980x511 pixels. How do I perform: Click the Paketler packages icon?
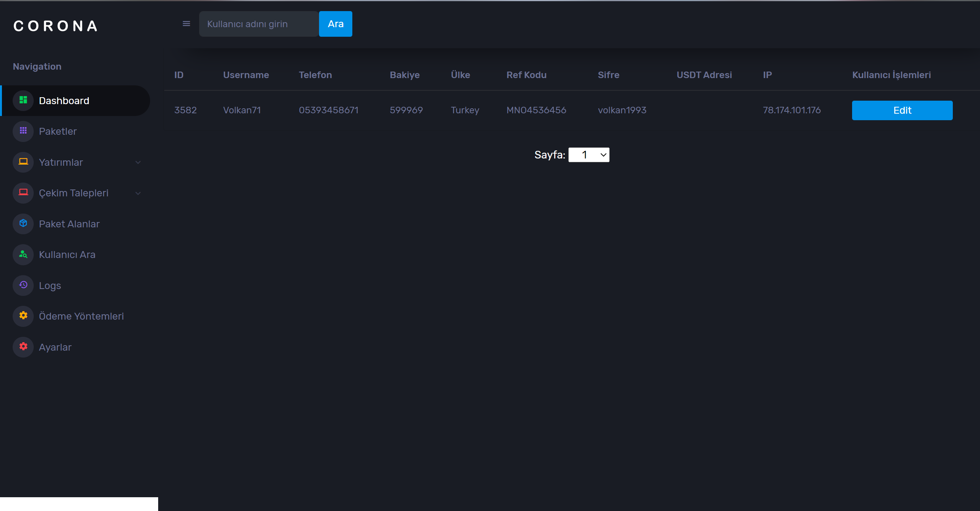[x=23, y=131]
